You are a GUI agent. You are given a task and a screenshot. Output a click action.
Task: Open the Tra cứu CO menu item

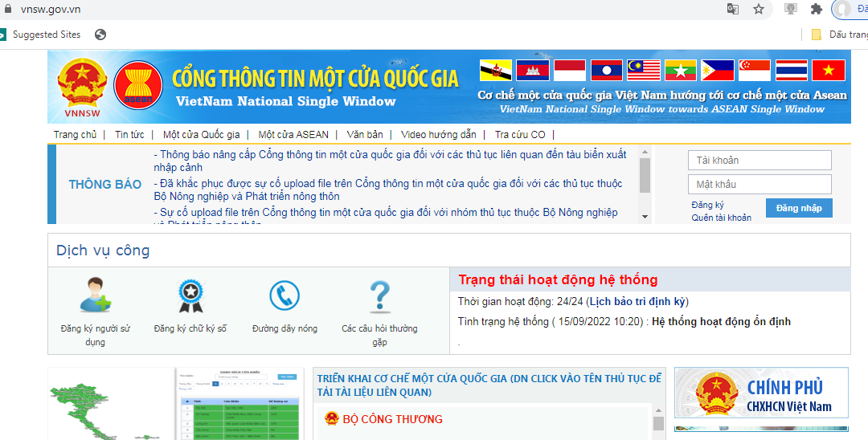tap(520, 134)
